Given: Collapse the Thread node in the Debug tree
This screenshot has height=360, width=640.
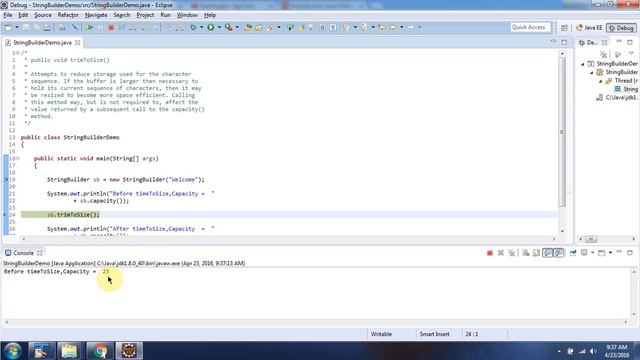Looking at the screenshot, I should (601, 81).
